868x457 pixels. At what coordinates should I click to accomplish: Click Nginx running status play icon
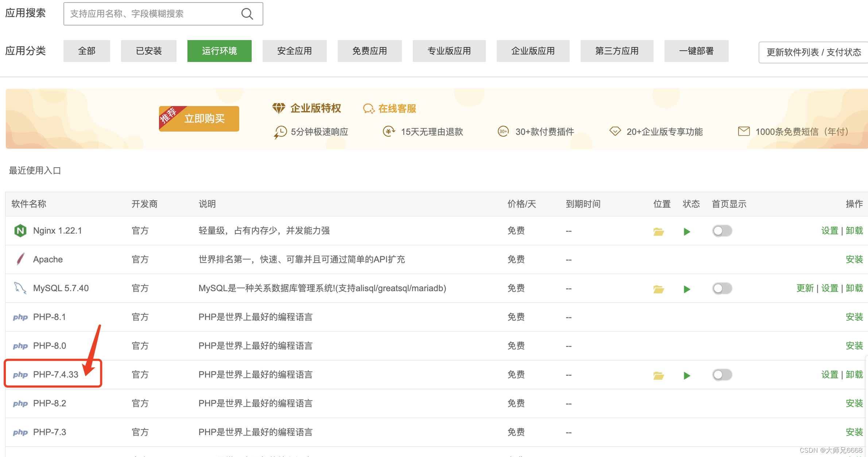pyautogui.click(x=687, y=231)
